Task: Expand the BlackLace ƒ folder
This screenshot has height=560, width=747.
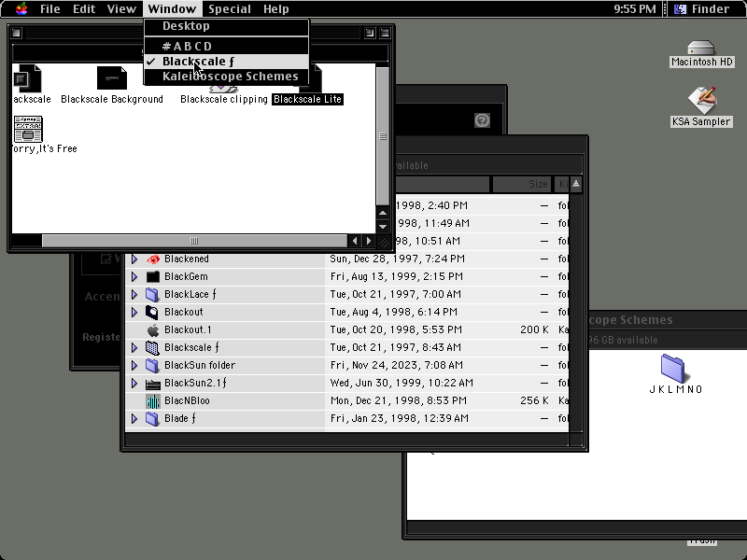Action: tap(134, 294)
